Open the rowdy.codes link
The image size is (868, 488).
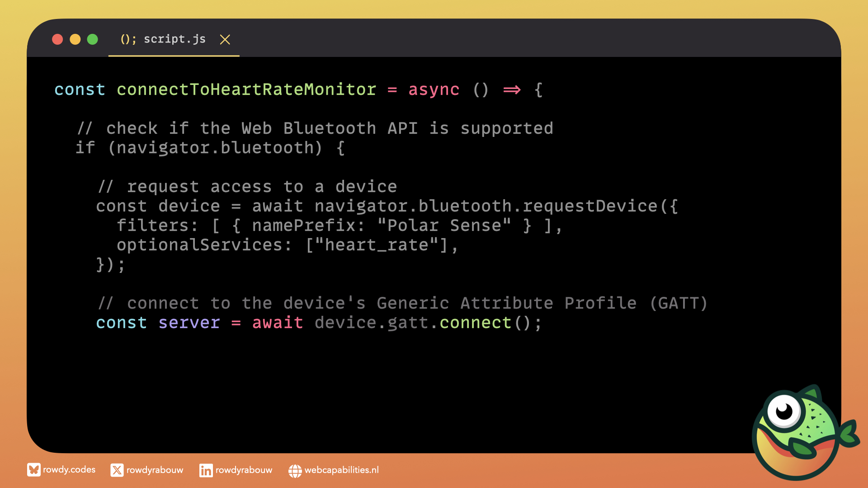pyautogui.click(x=69, y=470)
